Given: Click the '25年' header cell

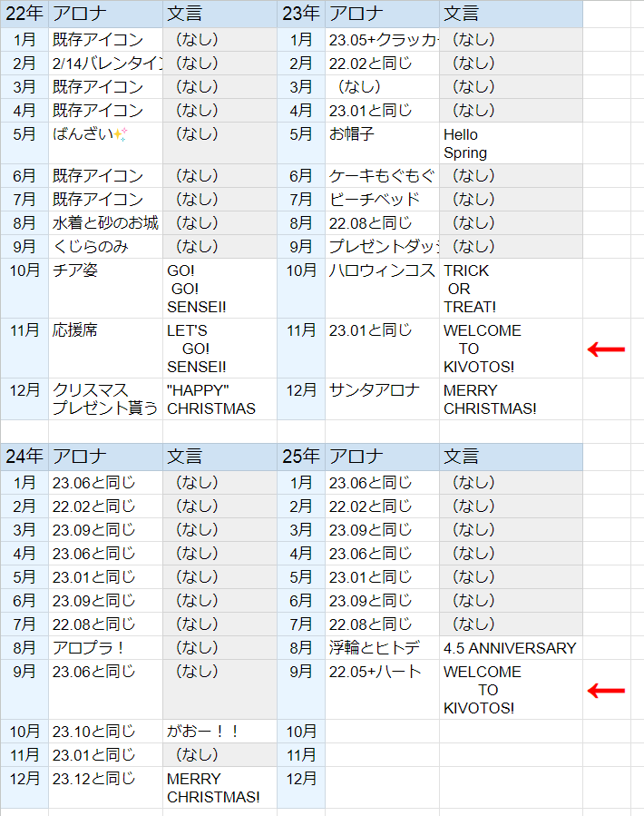Looking at the screenshot, I should 300,456.
